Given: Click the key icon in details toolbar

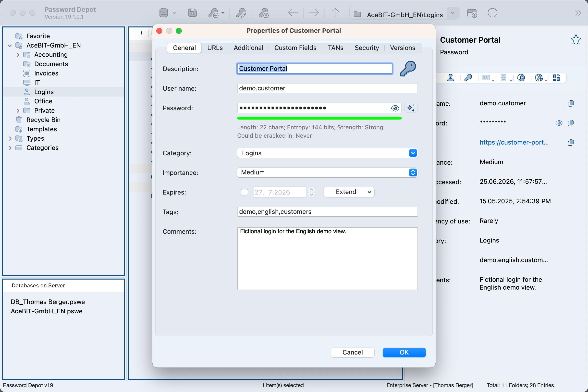Looking at the screenshot, I should [468, 78].
